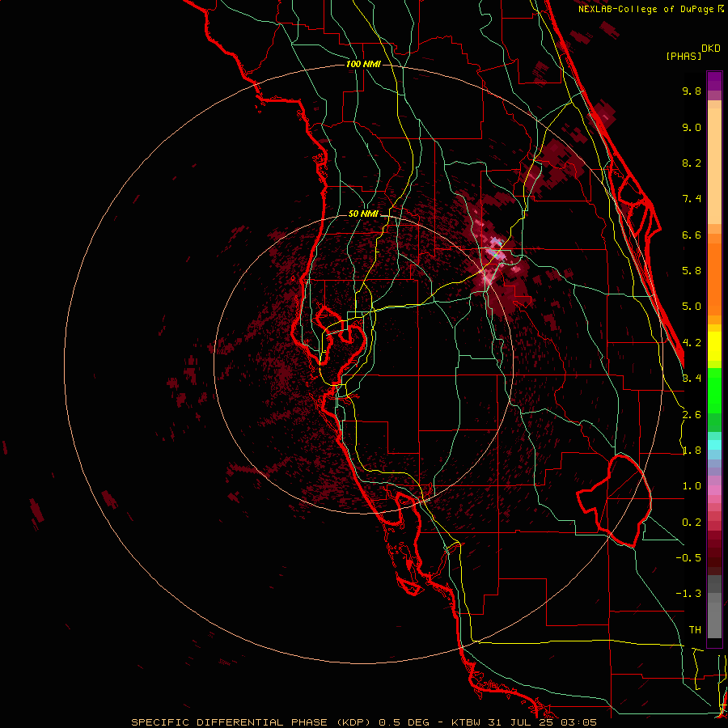728x728 pixels.
Task: Click the -0.5 scale value
Action: coord(688,558)
